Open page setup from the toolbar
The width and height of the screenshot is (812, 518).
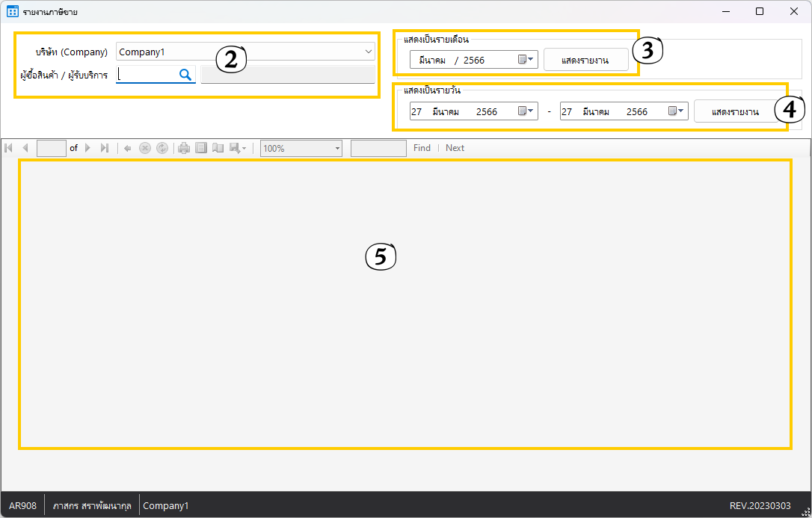[x=218, y=148]
